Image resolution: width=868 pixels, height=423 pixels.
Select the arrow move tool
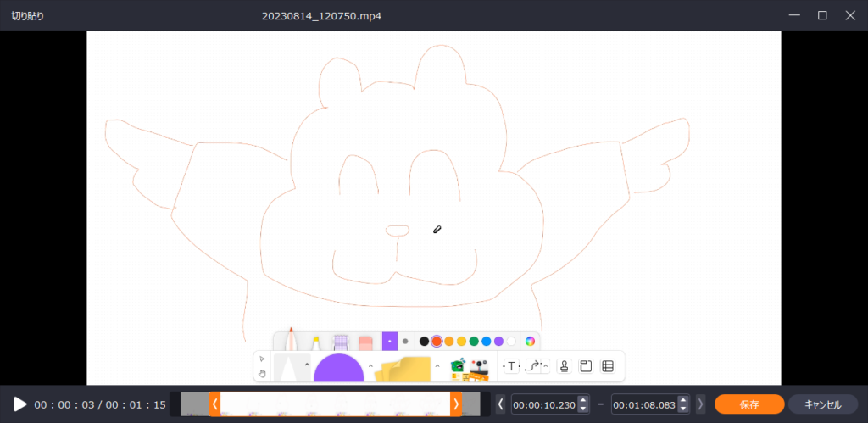pos(263,359)
